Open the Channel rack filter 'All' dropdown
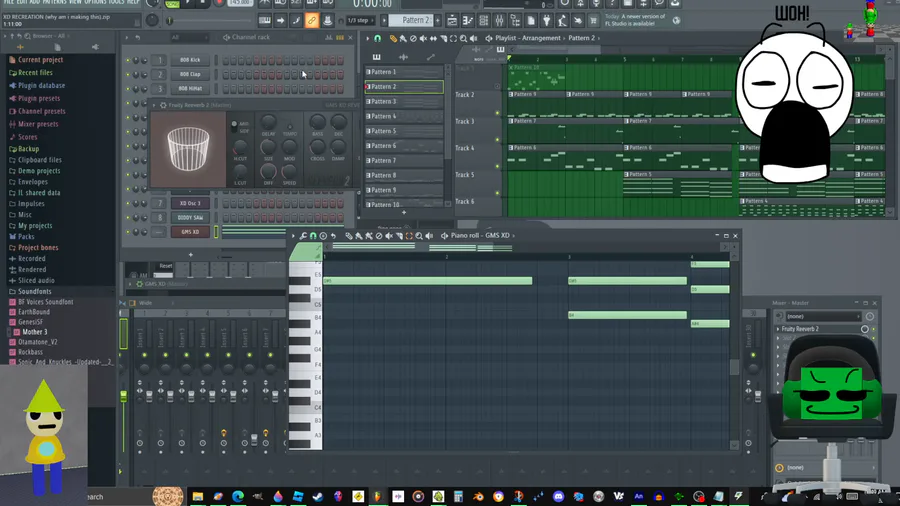 [x=189, y=37]
